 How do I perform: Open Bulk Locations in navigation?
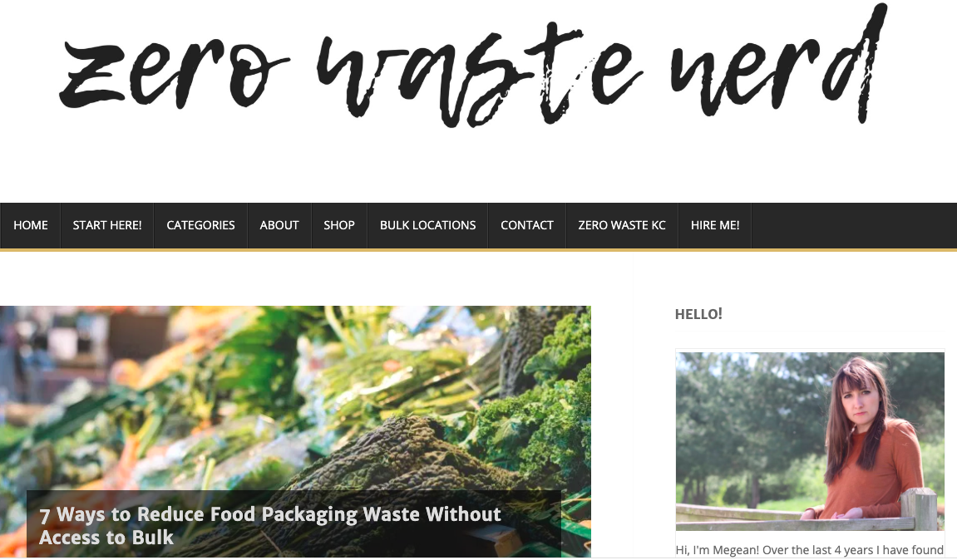coord(427,225)
